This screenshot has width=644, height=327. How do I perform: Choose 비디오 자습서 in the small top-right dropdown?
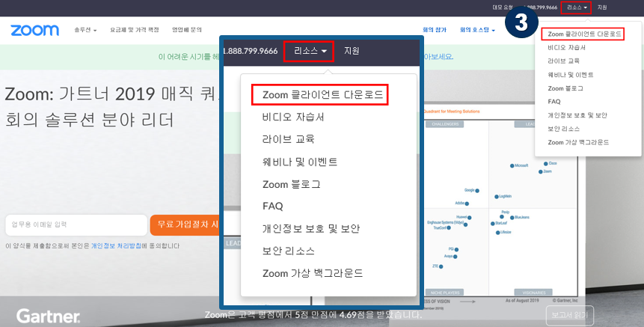(566, 48)
